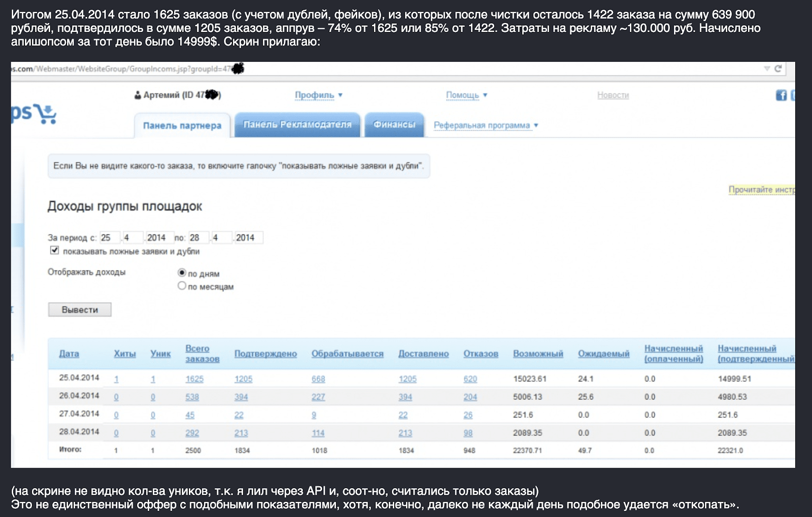Open the Реферальная программа dropdown

[486, 125]
